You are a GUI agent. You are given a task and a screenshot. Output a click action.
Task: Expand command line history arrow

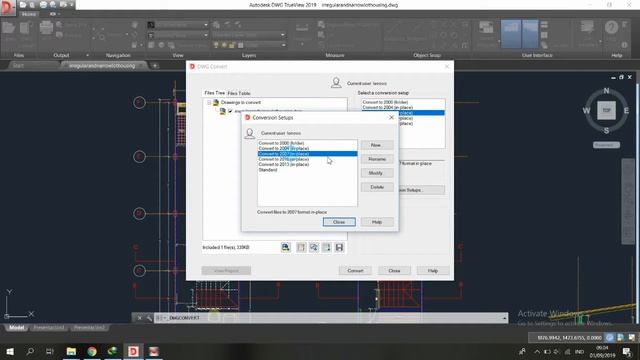coord(504,318)
